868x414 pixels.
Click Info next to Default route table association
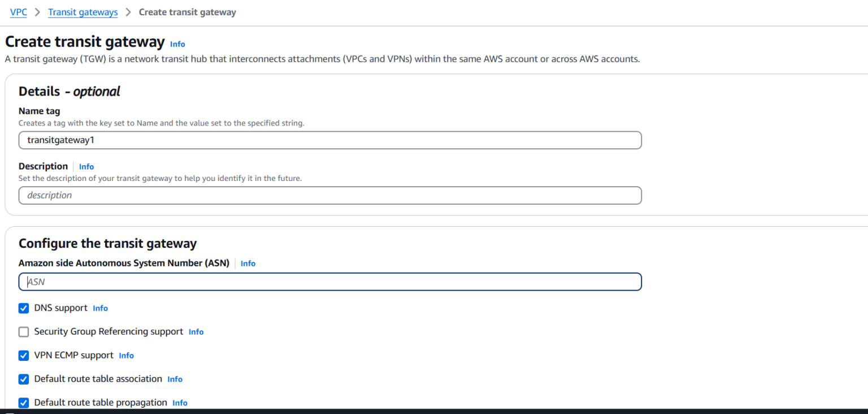(x=175, y=379)
